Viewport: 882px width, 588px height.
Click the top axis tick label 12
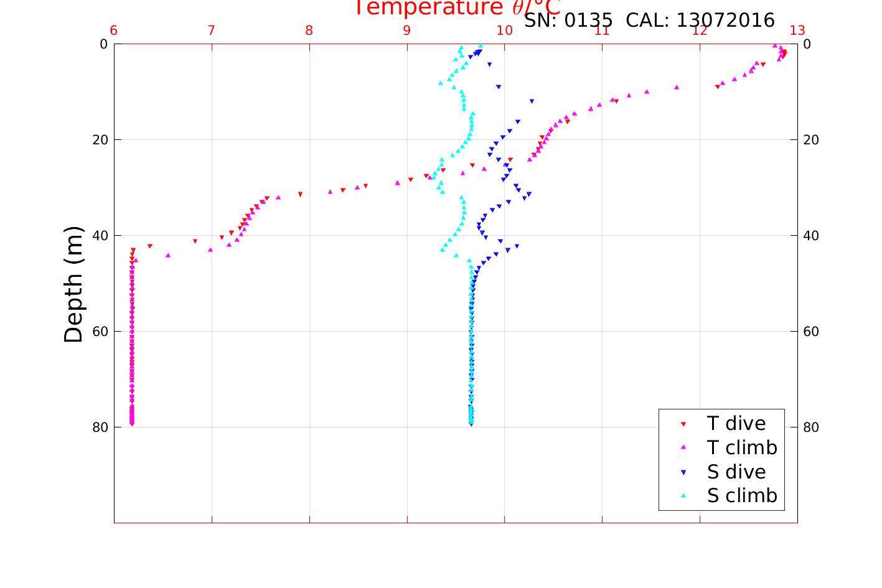[x=700, y=30]
